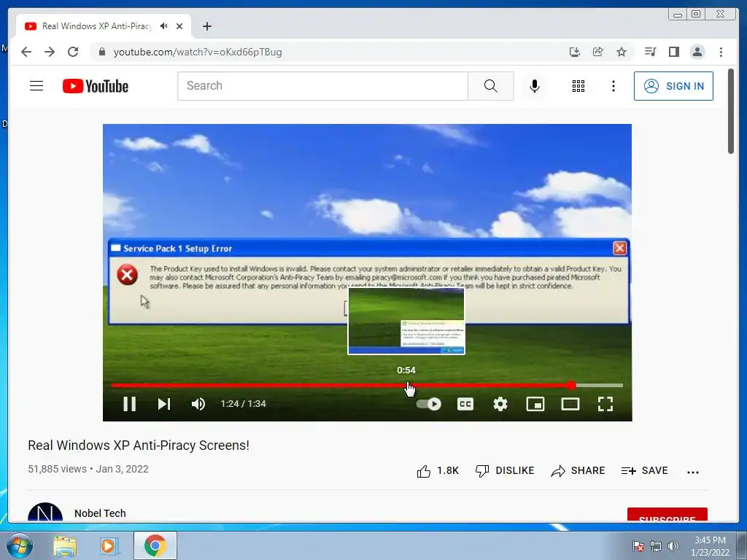Open the Windows Start menu

coord(20,545)
